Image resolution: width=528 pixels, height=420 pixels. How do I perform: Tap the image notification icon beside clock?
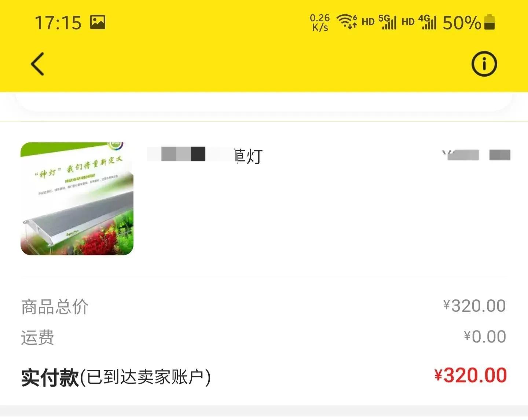click(98, 22)
